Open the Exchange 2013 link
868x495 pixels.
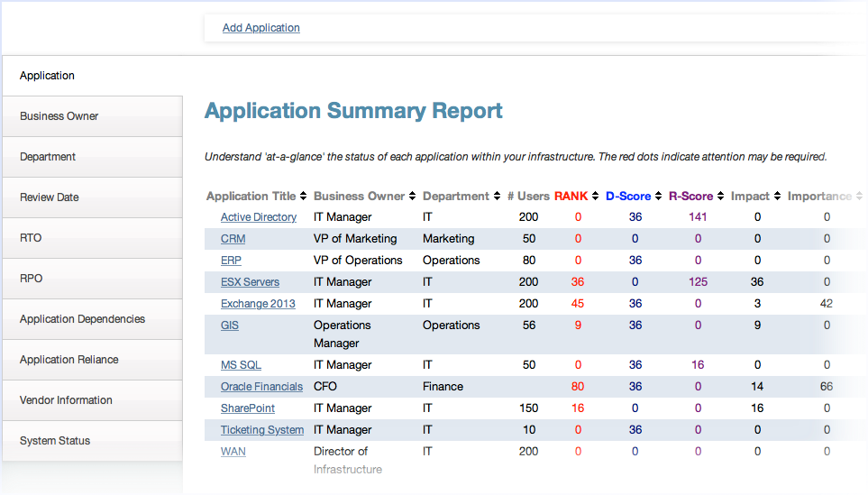(258, 304)
